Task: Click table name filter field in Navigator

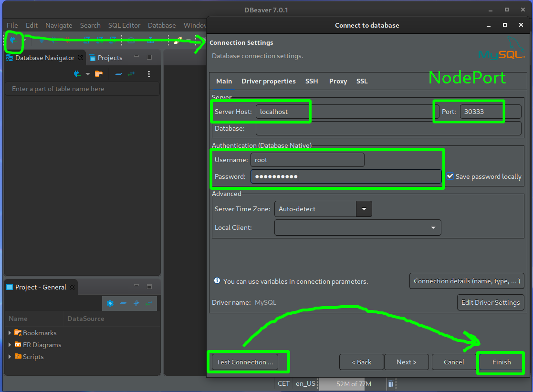Action: click(x=82, y=89)
